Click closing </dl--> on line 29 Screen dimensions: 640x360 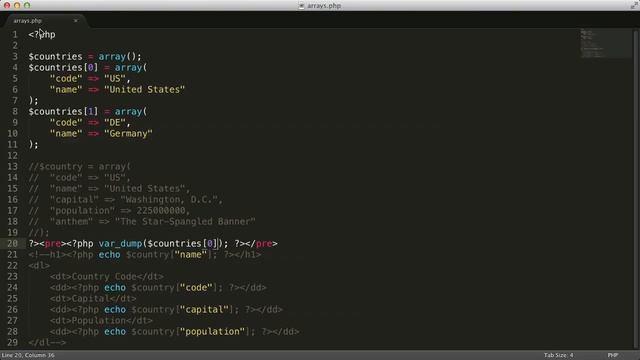pyautogui.click(x=47, y=343)
